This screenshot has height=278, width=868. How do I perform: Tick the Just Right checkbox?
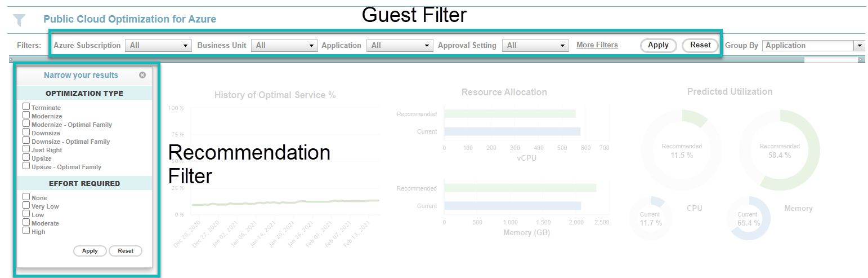tap(26, 149)
